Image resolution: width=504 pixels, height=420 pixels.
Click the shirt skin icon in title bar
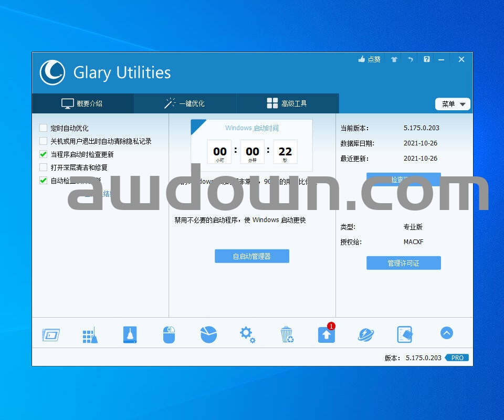[394, 60]
